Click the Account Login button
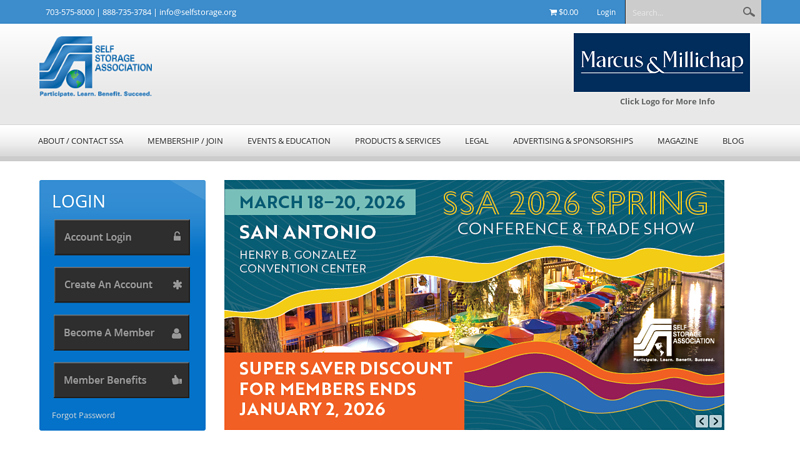 [x=122, y=237]
